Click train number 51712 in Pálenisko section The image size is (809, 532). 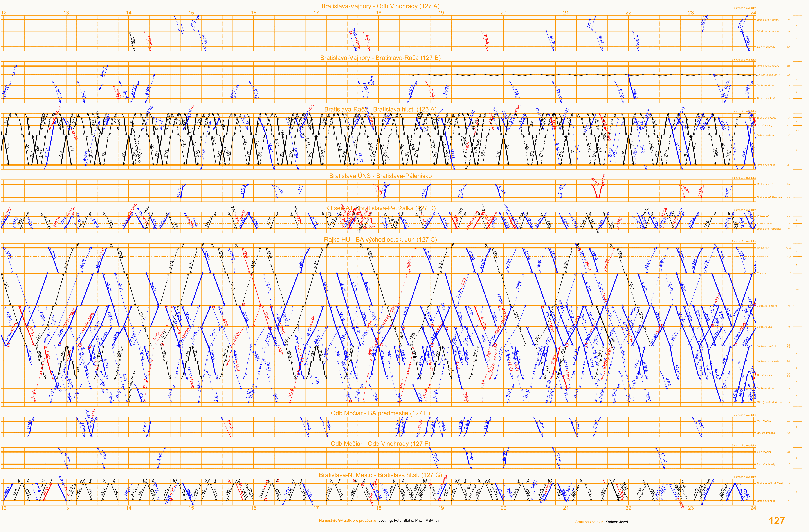[280, 190]
